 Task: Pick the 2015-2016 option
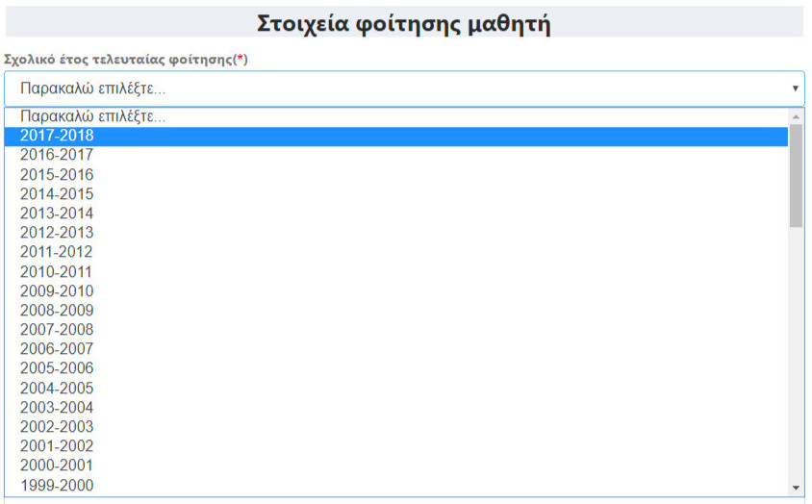57,175
